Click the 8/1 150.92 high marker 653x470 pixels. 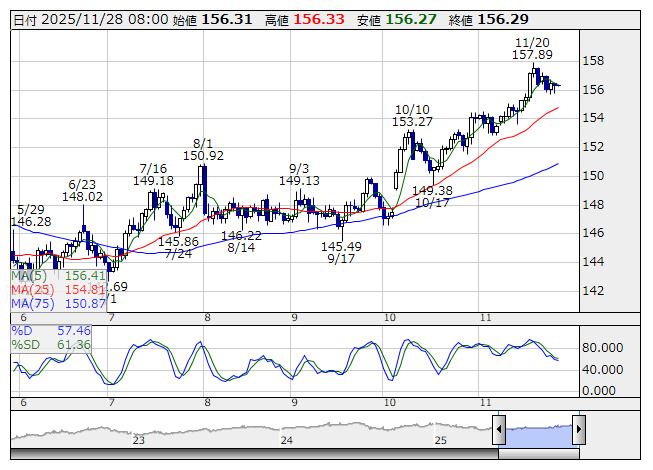pos(203,149)
